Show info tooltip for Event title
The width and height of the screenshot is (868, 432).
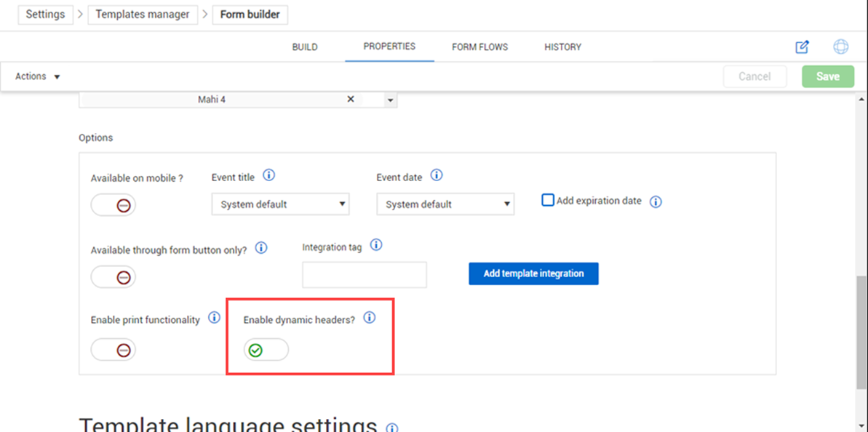[268, 176]
